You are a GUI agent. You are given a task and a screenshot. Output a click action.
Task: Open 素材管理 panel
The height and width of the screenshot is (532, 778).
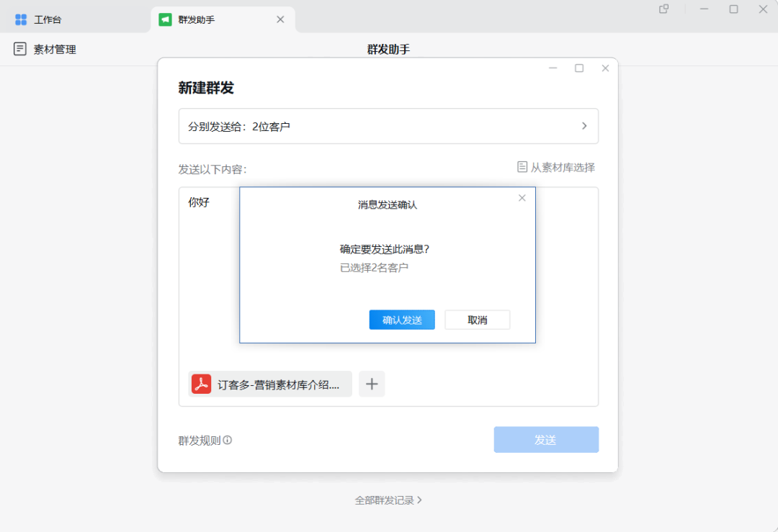[45, 49]
